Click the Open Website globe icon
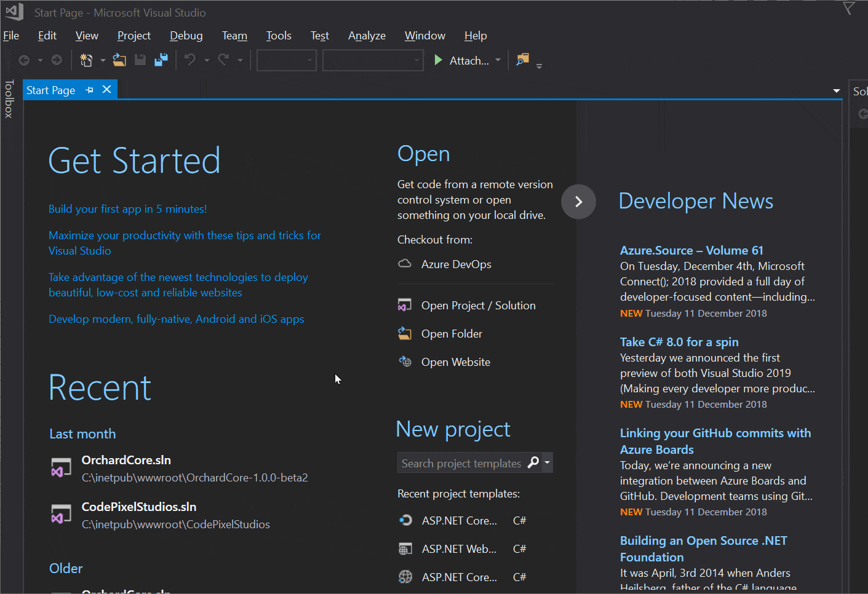 [x=405, y=362]
